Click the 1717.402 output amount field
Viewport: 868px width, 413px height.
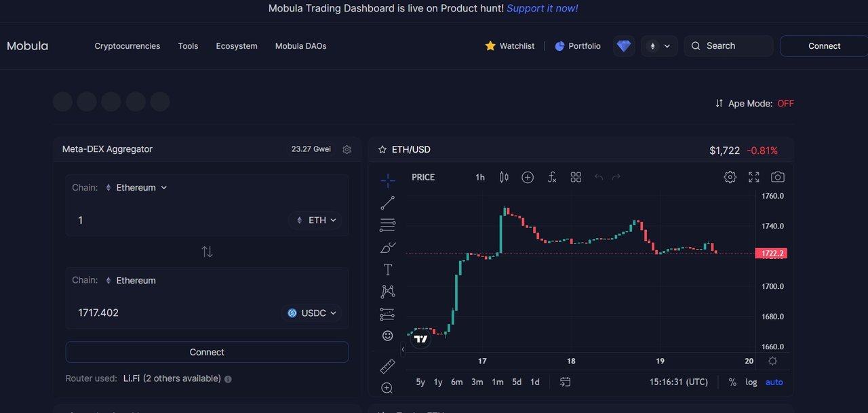173,313
